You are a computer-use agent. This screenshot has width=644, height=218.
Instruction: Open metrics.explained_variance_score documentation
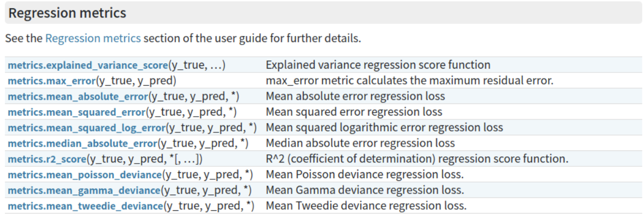(89, 65)
